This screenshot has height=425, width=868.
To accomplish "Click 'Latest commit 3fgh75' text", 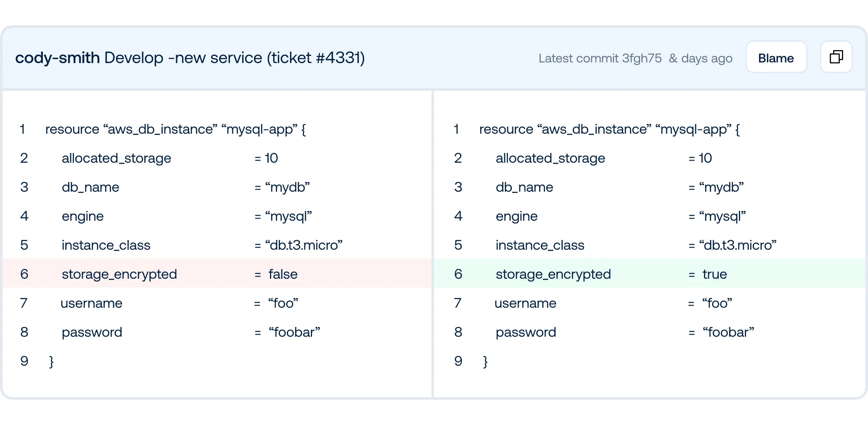I will pos(600,58).
